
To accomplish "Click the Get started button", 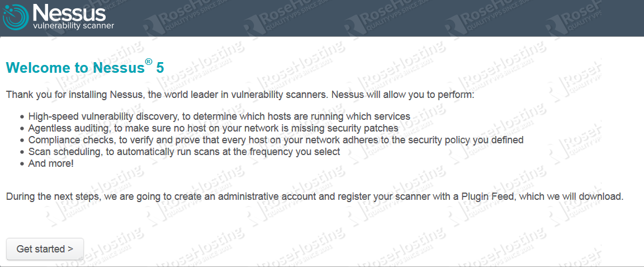I will tap(45, 249).
